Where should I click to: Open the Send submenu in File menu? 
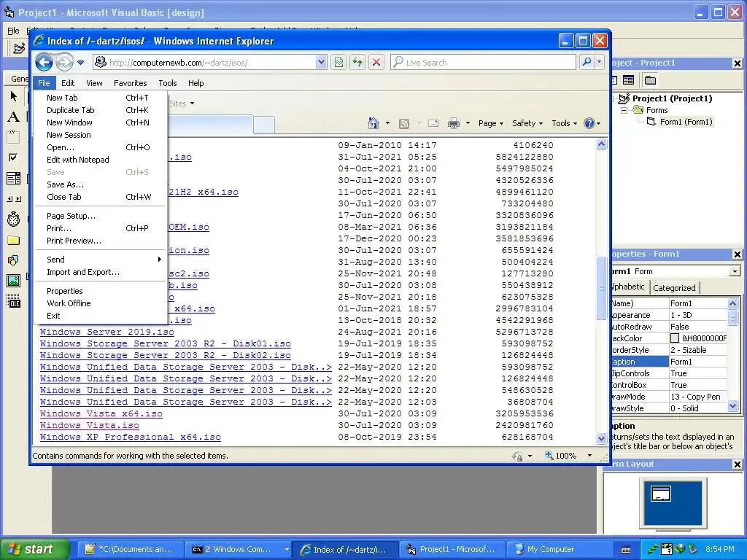pyautogui.click(x=100, y=260)
